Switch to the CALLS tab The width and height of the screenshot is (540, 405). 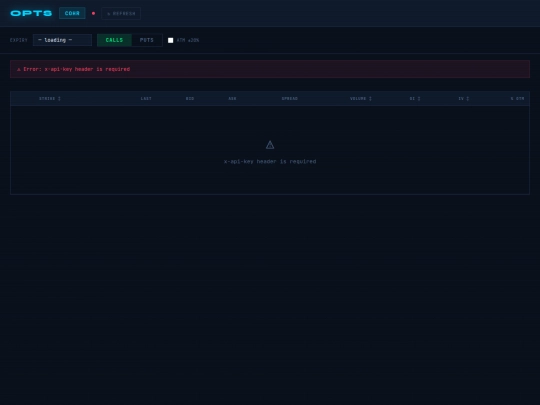(114, 40)
